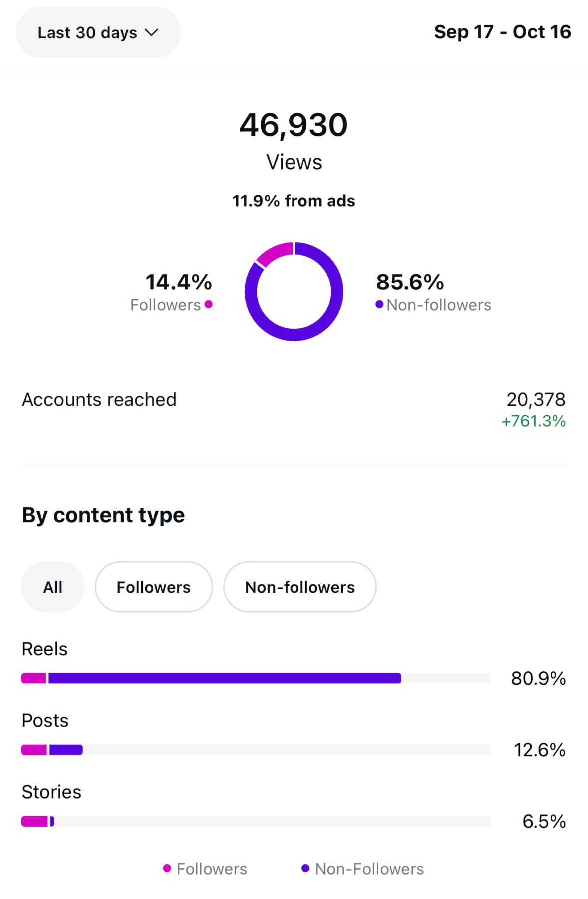Click the Sep 17 - Oct 16 date range
The width and height of the screenshot is (588, 899).
point(502,32)
